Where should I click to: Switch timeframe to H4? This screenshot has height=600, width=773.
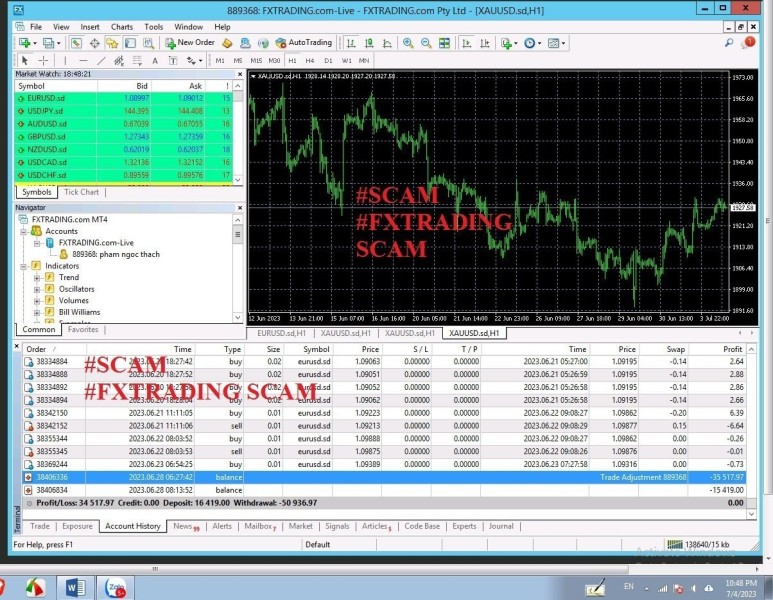point(310,60)
